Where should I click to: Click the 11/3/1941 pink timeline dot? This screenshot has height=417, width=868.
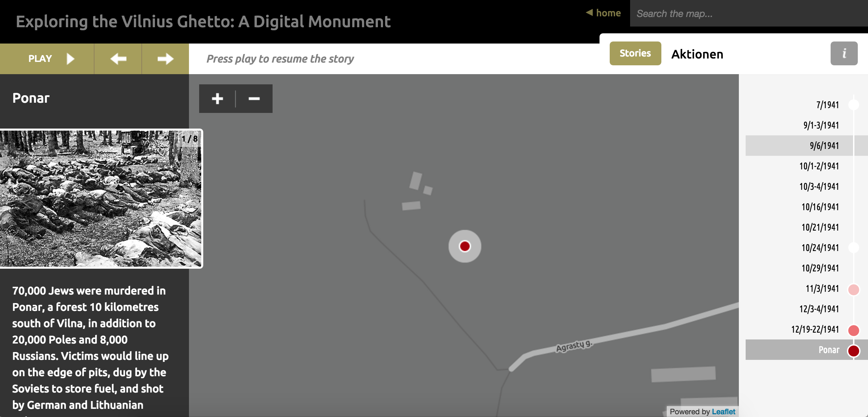(853, 289)
